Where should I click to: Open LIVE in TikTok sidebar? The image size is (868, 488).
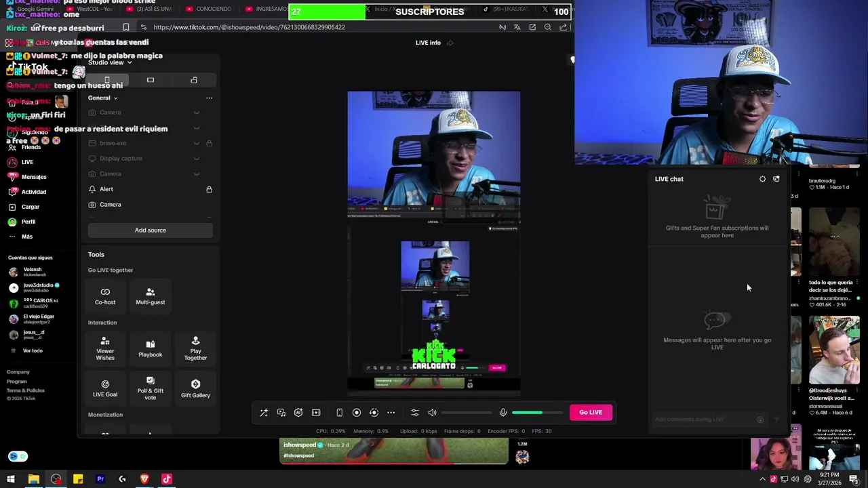(20, 162)
